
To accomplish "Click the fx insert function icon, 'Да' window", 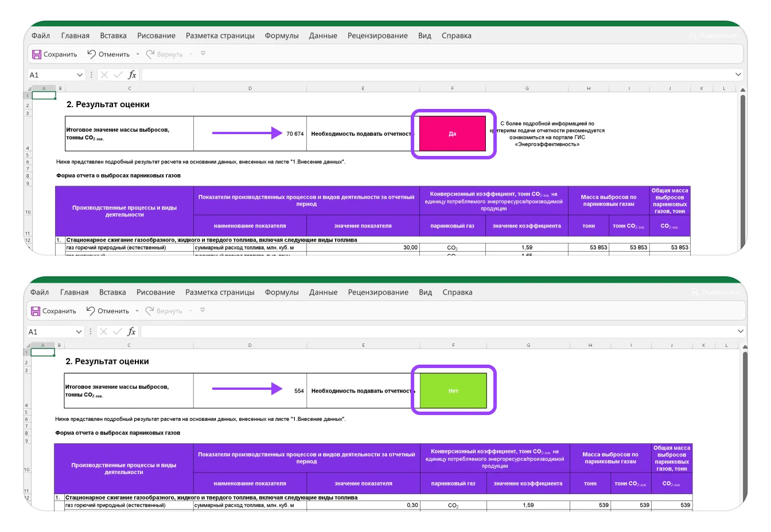I will tap(132, 75).
